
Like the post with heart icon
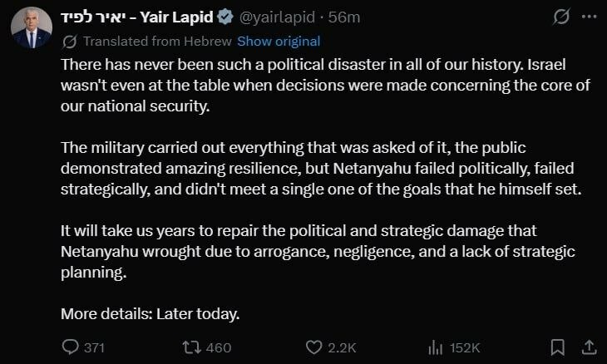(313, 347)
